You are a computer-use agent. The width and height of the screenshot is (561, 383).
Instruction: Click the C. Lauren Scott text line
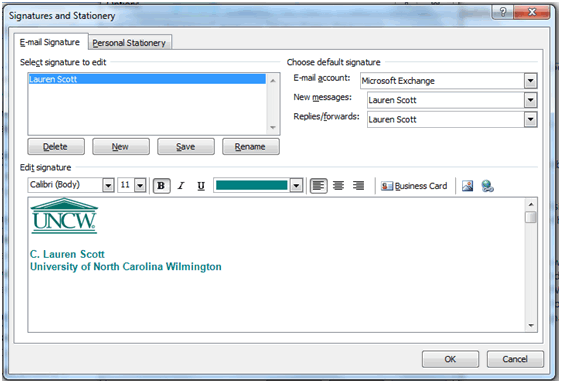click(67, 254)
